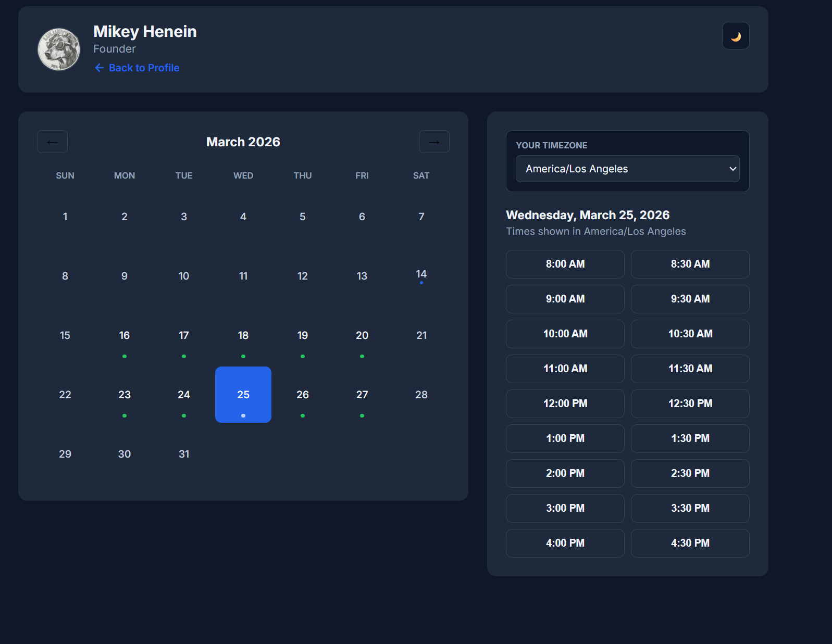Viewport: 832px width, 644px height.
Task: Select March 16 on the calendar
Action: (x=125, y=335)
